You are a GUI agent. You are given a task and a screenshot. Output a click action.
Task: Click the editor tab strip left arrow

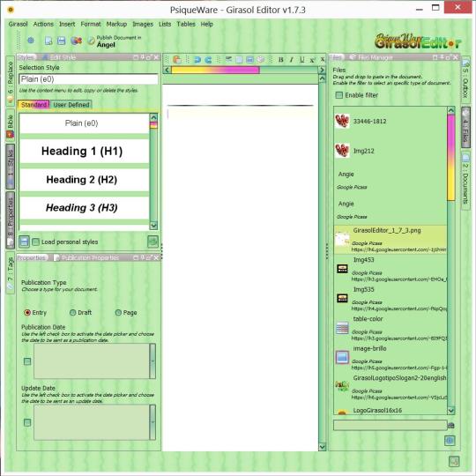click(x=167, y=71)
